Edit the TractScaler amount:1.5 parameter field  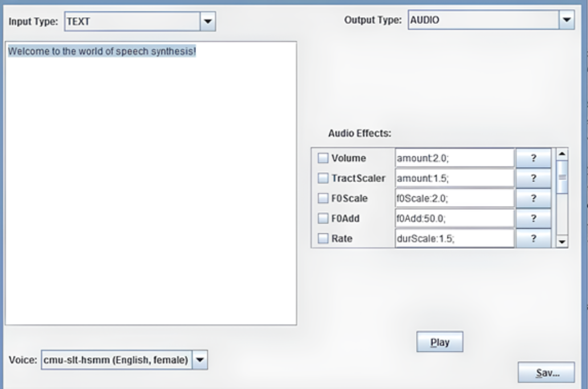pyautogui.click(x=455, y=178)
